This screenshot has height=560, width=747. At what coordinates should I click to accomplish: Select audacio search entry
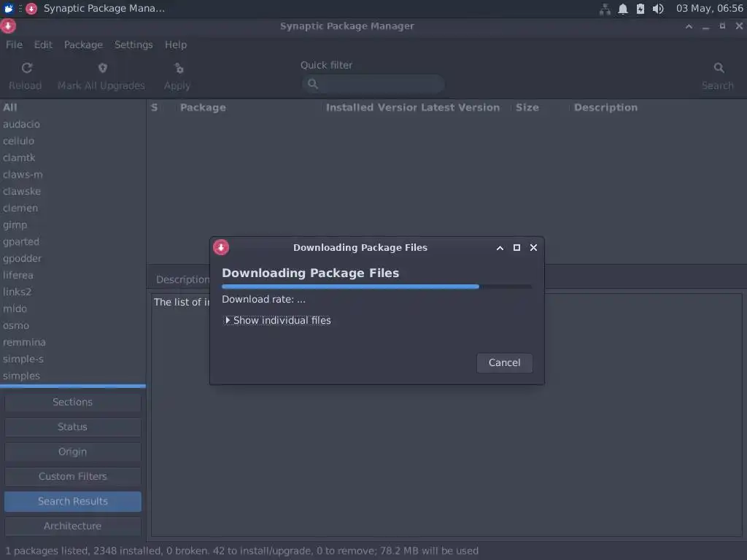[x=21, y=124]
